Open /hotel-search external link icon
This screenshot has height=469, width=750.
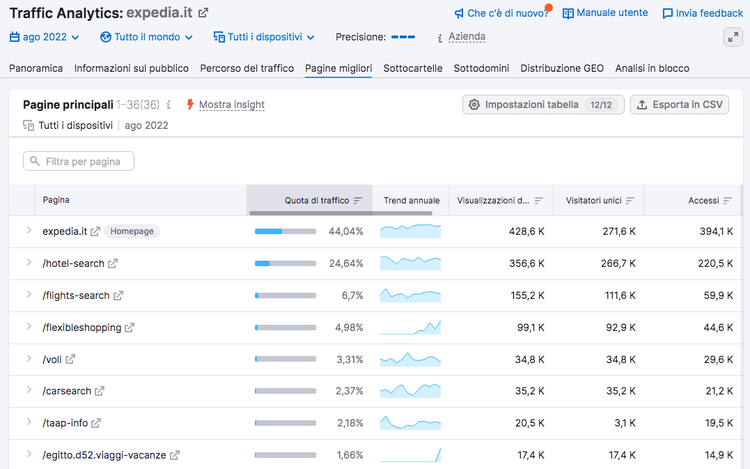[112, 263]
